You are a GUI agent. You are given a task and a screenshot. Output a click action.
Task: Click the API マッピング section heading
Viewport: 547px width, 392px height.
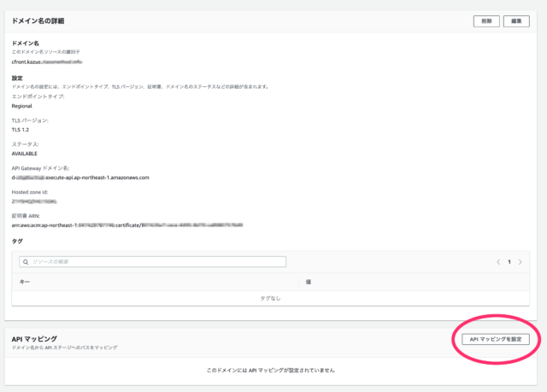click(x=34, y=339)
